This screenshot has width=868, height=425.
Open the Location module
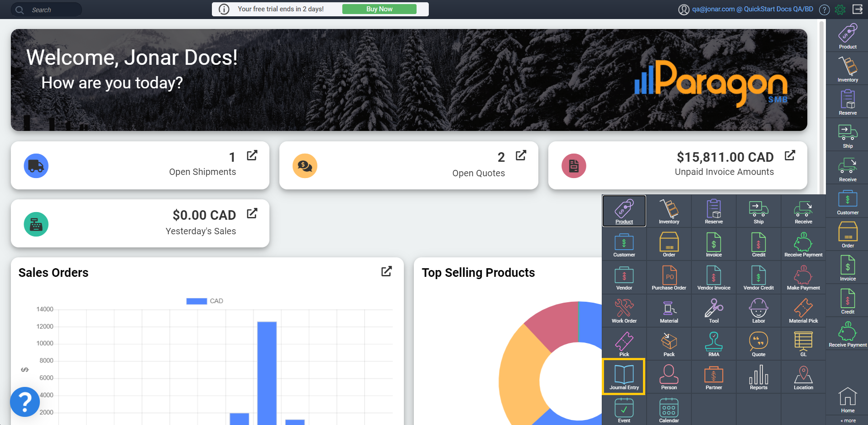803,377
